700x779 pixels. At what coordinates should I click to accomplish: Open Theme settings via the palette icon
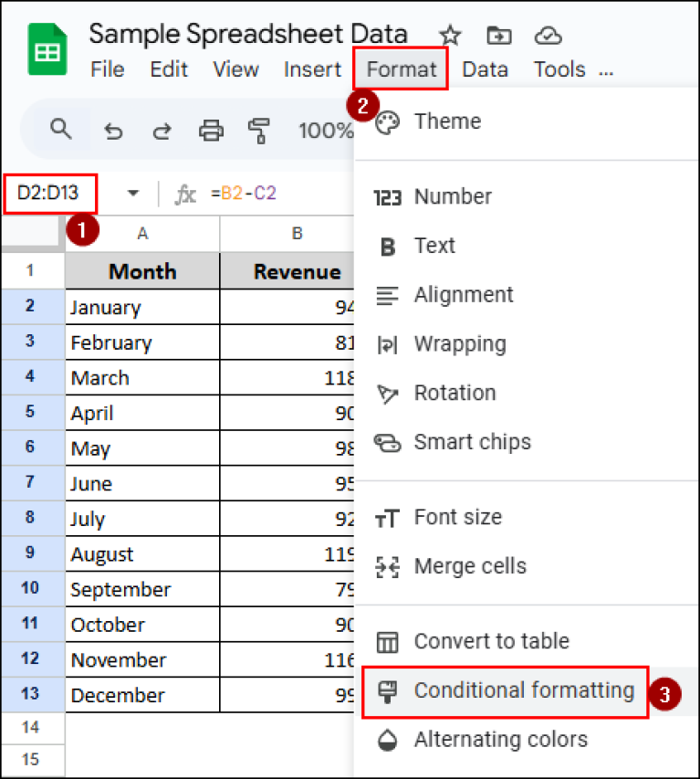388,121
